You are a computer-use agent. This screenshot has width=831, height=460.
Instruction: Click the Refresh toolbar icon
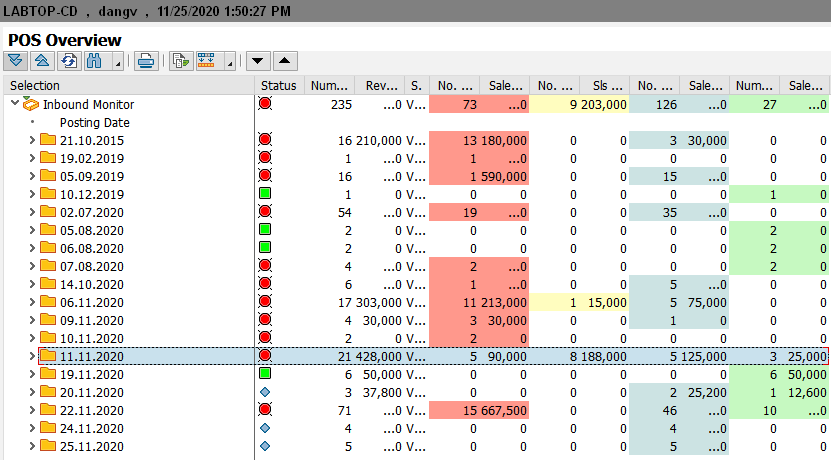[68, 61]
